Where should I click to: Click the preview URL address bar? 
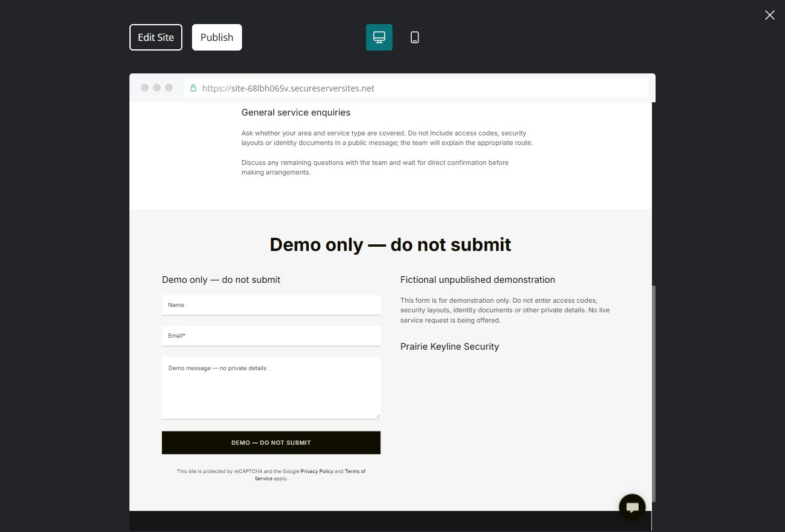coord(415,88)
